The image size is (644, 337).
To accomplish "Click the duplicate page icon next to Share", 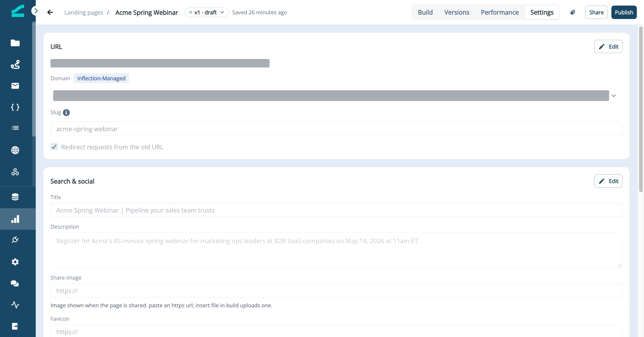I will (x=573, y=12).
